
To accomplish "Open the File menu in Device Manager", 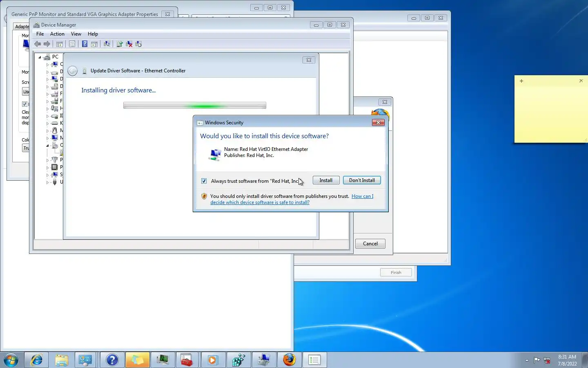I will (40, 34).
